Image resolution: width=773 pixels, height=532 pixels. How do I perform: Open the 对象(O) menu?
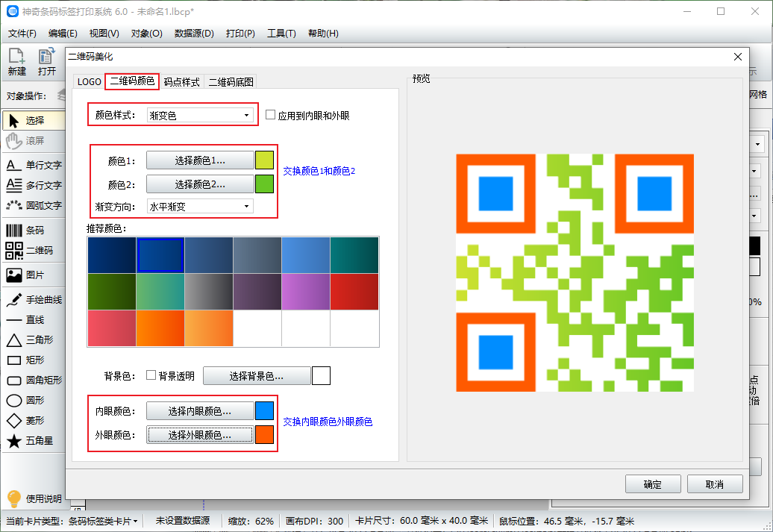(x=146, y=34)
